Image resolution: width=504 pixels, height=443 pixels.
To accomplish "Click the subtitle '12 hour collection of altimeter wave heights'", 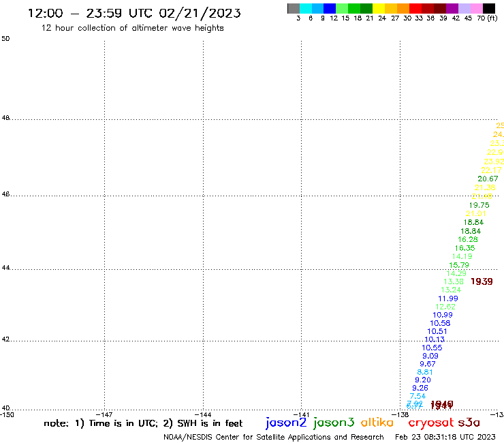I will point(132,28).
